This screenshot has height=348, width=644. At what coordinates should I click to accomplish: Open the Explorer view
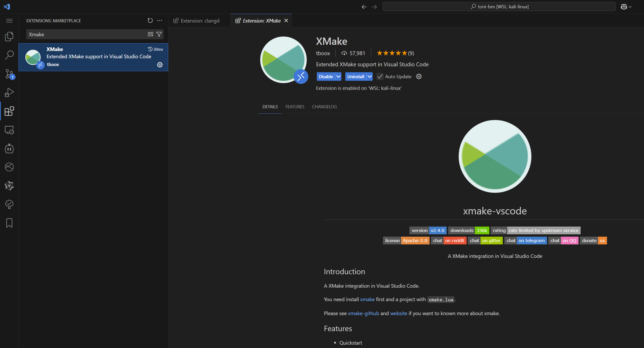click(9, 37)
